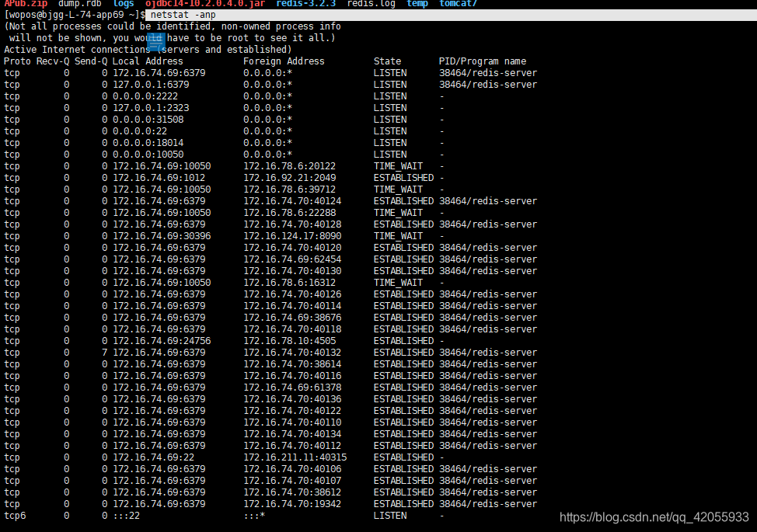Image resolution: width=757 pixels, height=532 pixels.
Task: Select foreign address "172.16.74.70:40122"
Action: point(292,410)
